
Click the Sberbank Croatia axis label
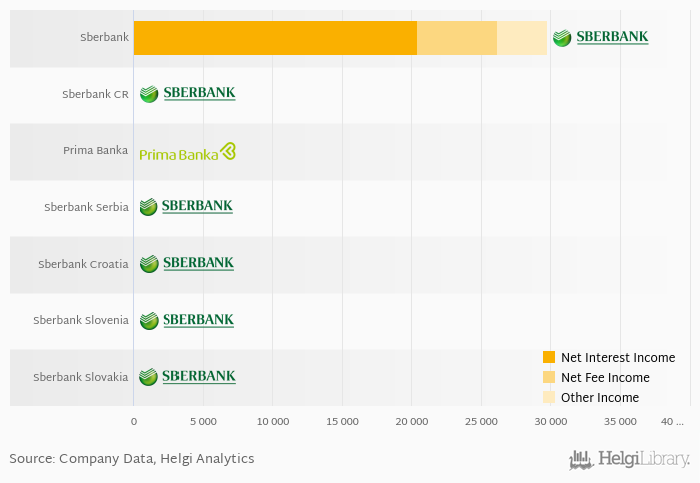point(83,264)
